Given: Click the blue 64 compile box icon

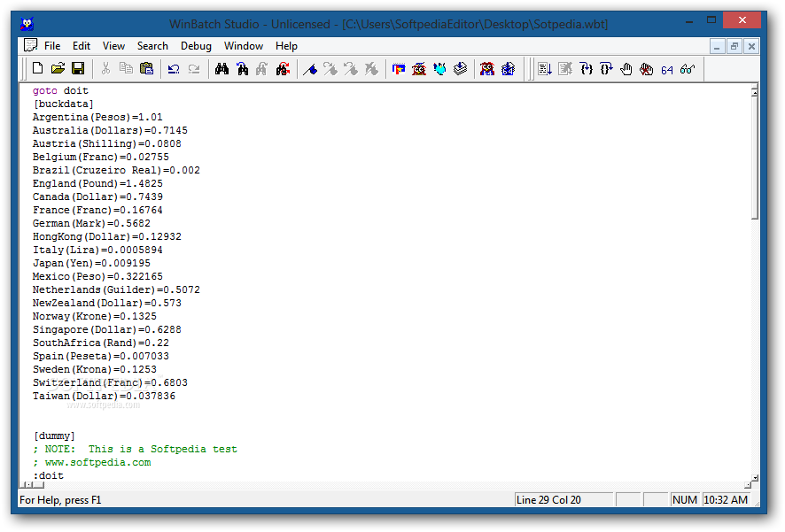Looking at the screenshot, I should coord(508,68).
